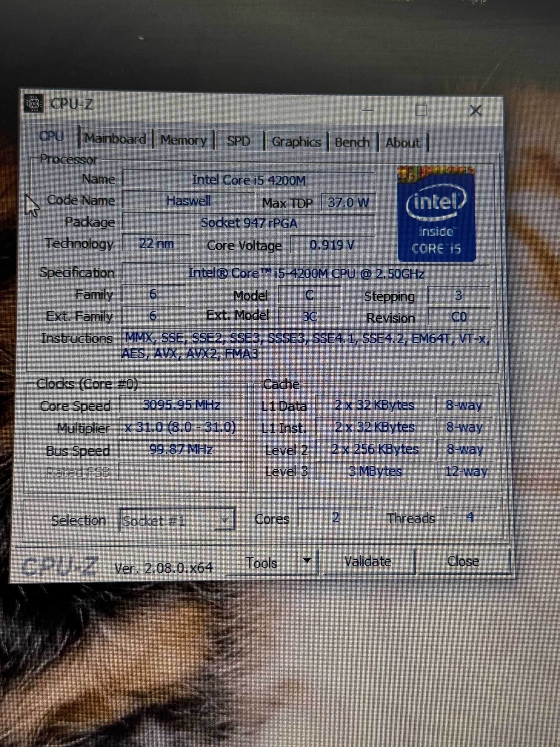The height and width of the screenshot is (747, 560).
Task: Click the Revision value C0
Action: pyautogui.click(x=459, y=317)
